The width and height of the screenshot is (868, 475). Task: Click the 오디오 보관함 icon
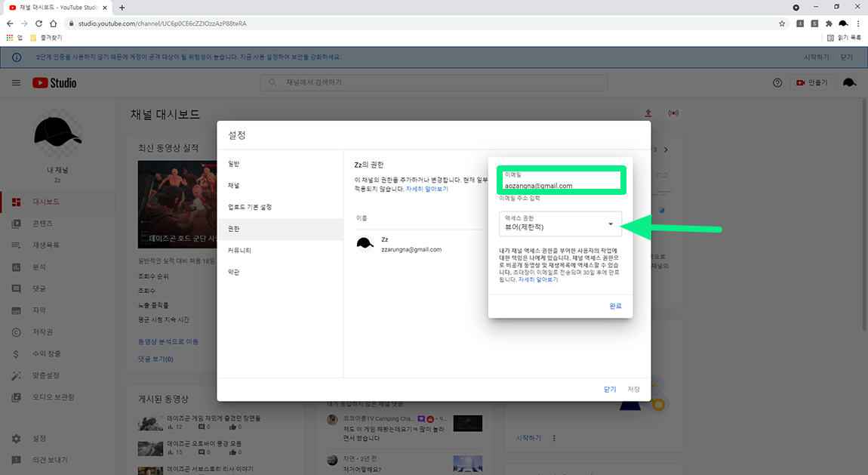point(16,397)
